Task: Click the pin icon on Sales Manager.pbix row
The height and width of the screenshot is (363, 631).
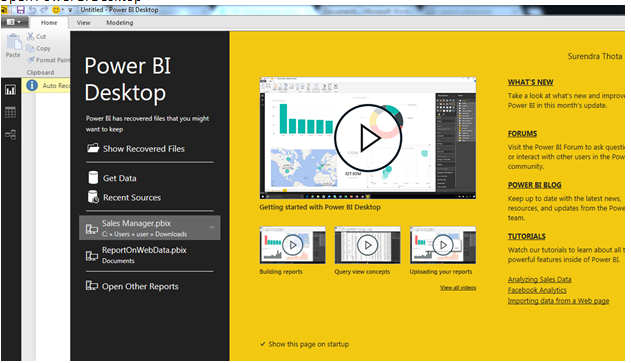Action: point(211,227)
